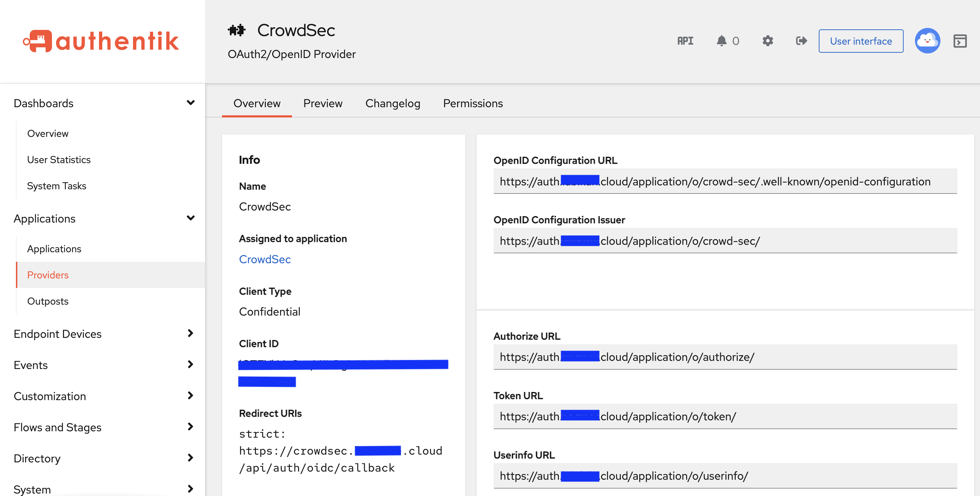Image resolution: width=980 pixels, height=496 pixels.
Task: Switch to the Changelog tab
Action: (x=393, y=103)
